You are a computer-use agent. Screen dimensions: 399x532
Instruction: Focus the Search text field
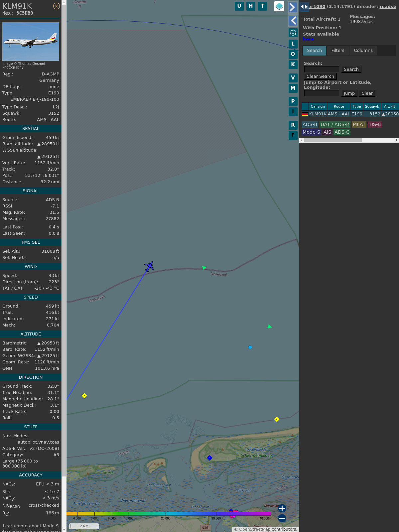tap(322, 69)
